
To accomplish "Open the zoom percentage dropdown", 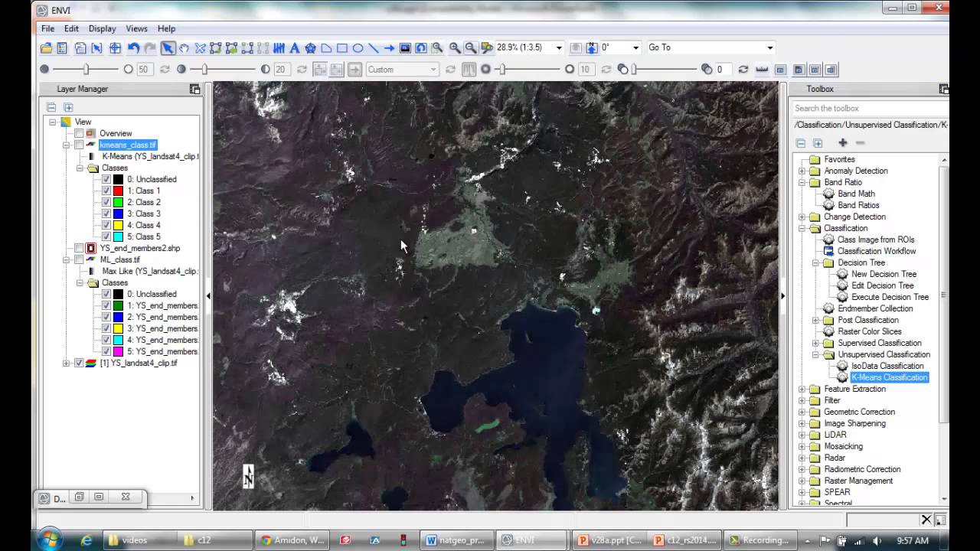I will pos(559,47).
